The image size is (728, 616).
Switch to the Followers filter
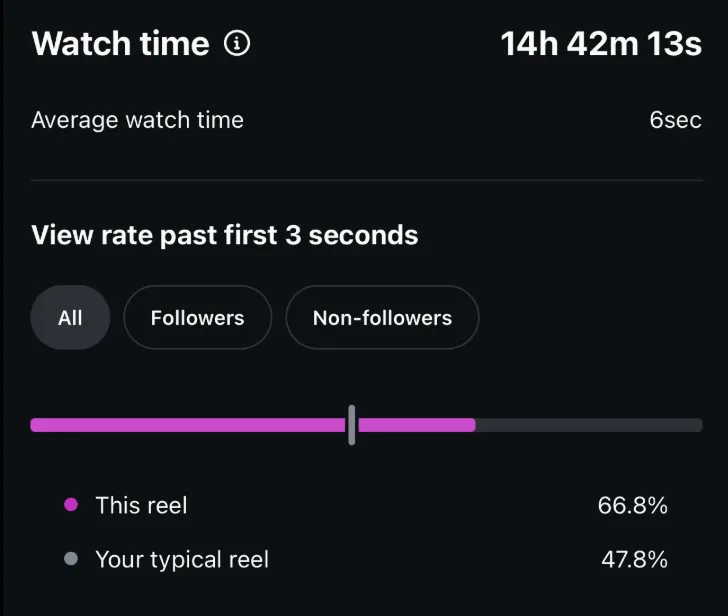[x=197, y=318]
